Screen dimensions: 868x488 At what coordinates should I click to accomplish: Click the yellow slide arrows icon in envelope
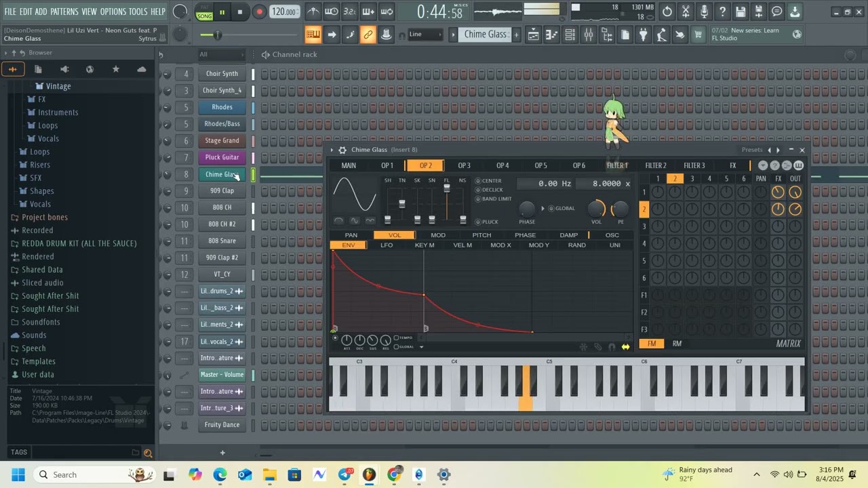625,347
